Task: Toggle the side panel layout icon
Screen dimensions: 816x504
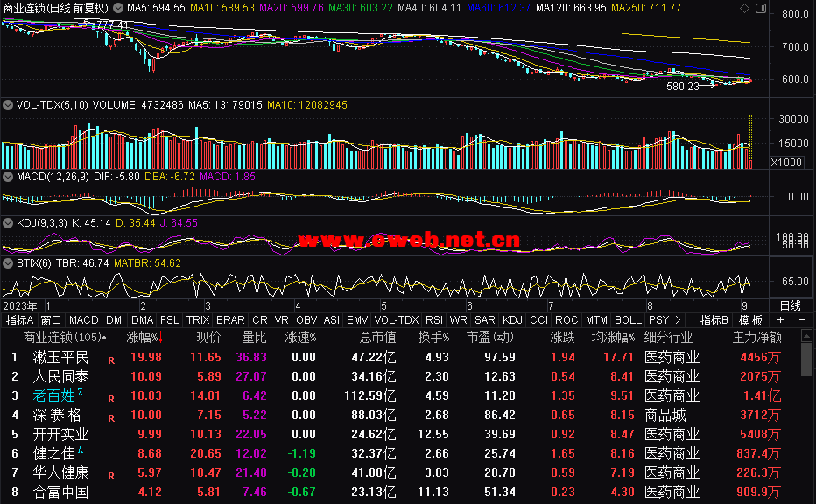Action: pyautogui.click(x=760, y=8)
